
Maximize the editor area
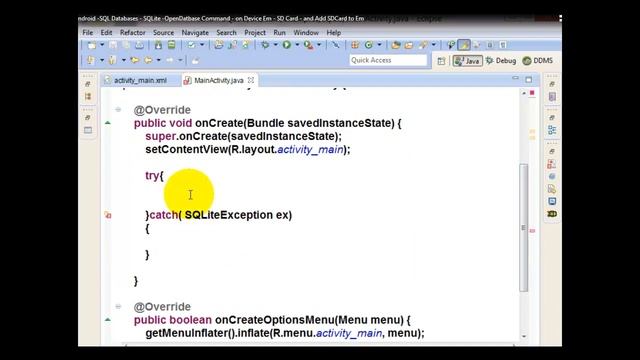529,80
